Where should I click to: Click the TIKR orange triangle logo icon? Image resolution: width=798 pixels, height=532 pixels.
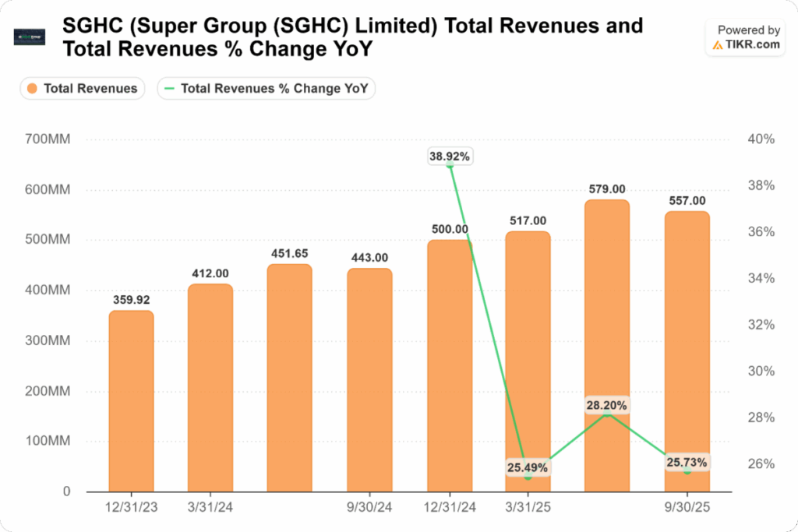point(718,45)
